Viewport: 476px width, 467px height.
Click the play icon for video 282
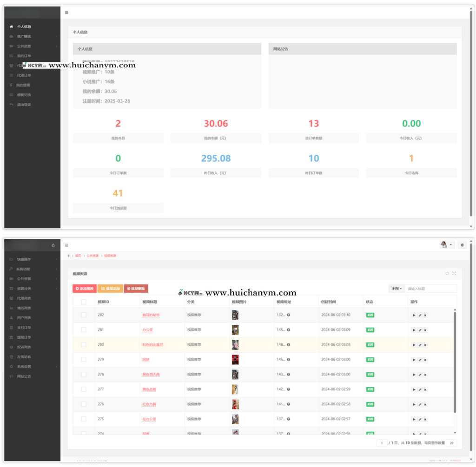(x=414, y=315)
